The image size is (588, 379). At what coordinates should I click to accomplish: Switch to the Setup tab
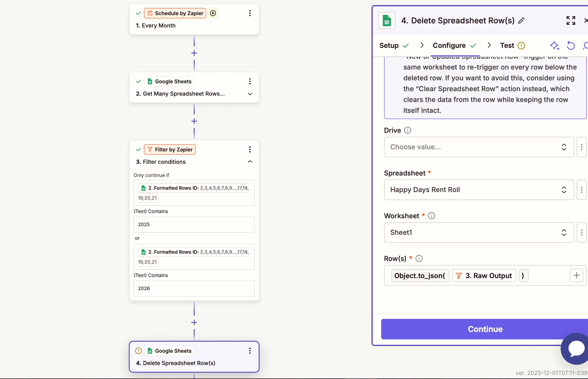389,46
